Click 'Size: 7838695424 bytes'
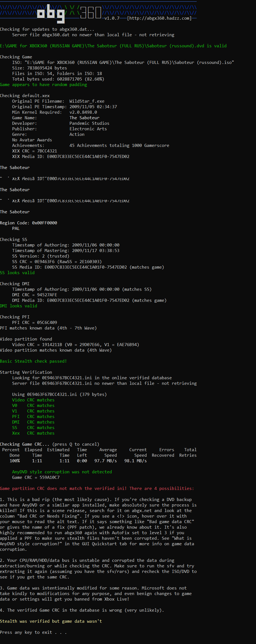Screen dimensions: 256x644 pos(40,68)
